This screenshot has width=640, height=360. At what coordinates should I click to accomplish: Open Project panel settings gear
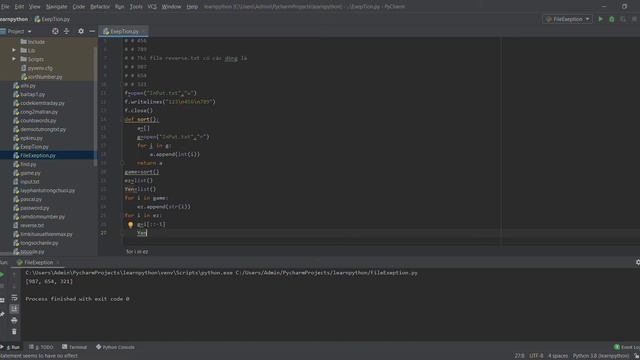point(81,31)
